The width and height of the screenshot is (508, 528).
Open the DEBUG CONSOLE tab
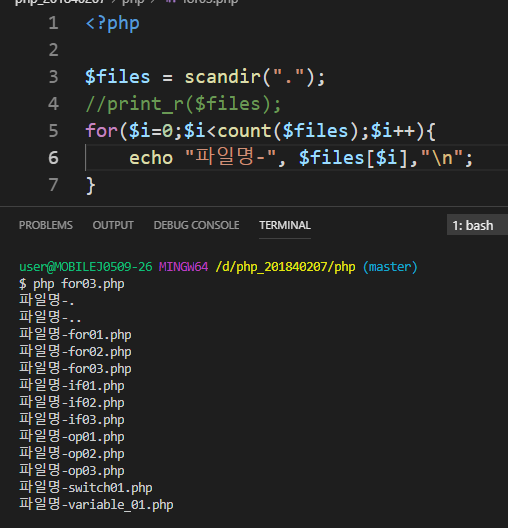[196, 225]
